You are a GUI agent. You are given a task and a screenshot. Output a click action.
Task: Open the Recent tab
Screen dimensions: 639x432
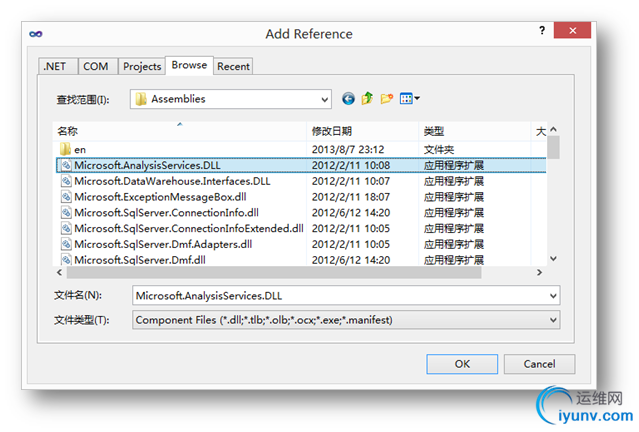click(233, 66)
